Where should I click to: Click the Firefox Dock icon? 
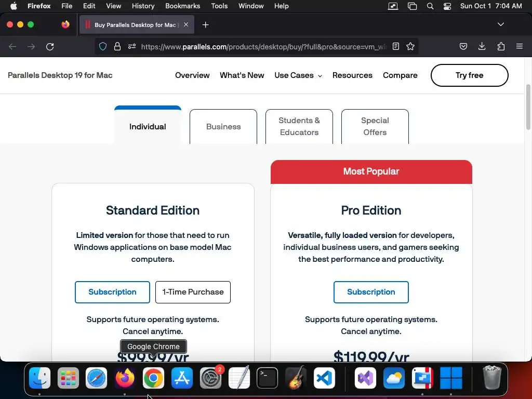pyautogui.click(x=125, y=378)
